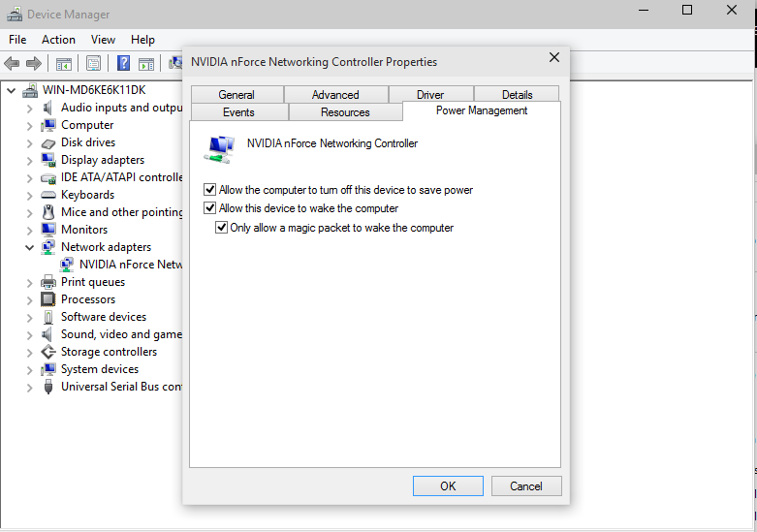This screenshot has height=532, width=757.
Task: Open the Action menu
Action: (x=58, y=40)
